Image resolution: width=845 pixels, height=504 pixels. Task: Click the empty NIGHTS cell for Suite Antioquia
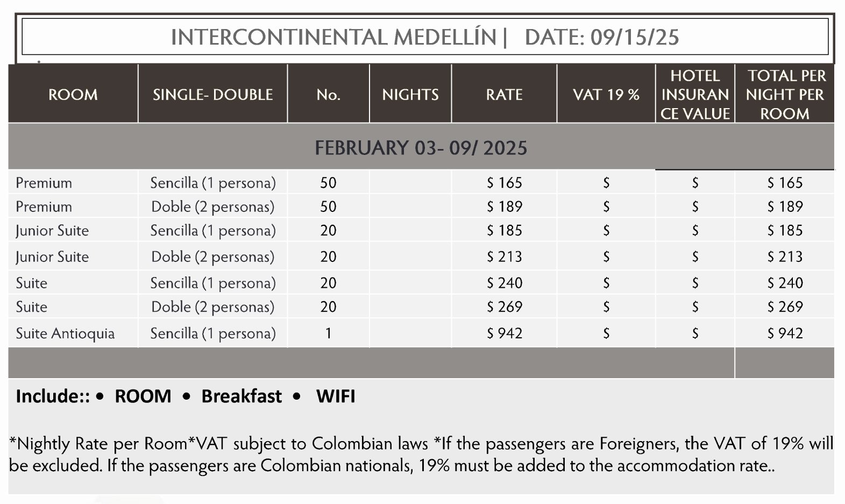pyautogui.click(x=410, y=333)
